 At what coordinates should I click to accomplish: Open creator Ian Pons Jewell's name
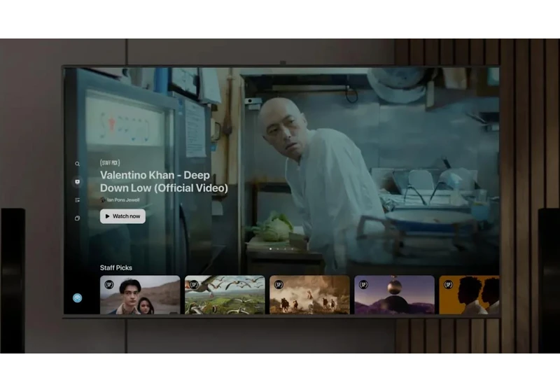pyautogui.click(x=123, y=200)
